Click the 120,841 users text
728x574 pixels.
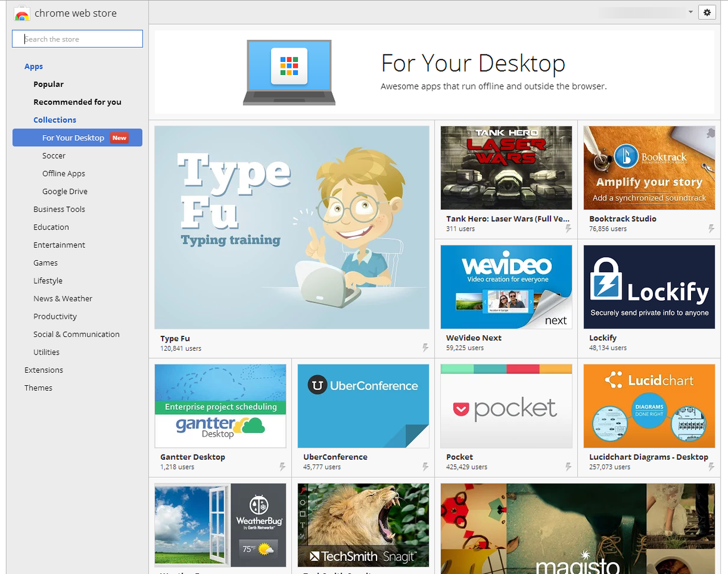(x=181, y=348)
